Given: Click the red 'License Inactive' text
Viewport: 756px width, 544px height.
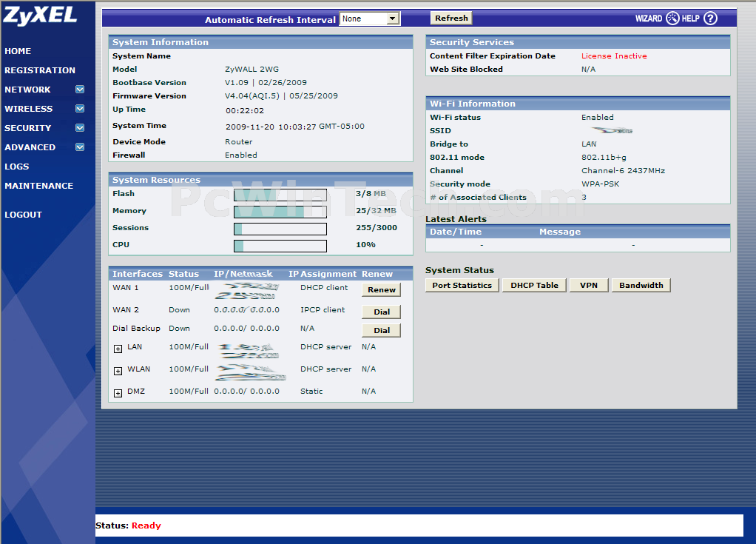Looking at the screenshot, I should pyautogui.click(x=614, y=56).
